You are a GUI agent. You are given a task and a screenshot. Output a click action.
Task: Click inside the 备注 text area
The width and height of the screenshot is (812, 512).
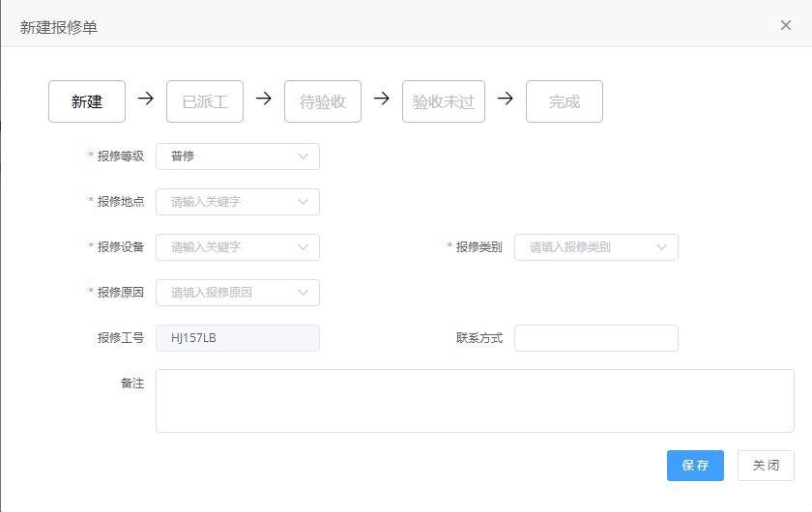point(475,401)
